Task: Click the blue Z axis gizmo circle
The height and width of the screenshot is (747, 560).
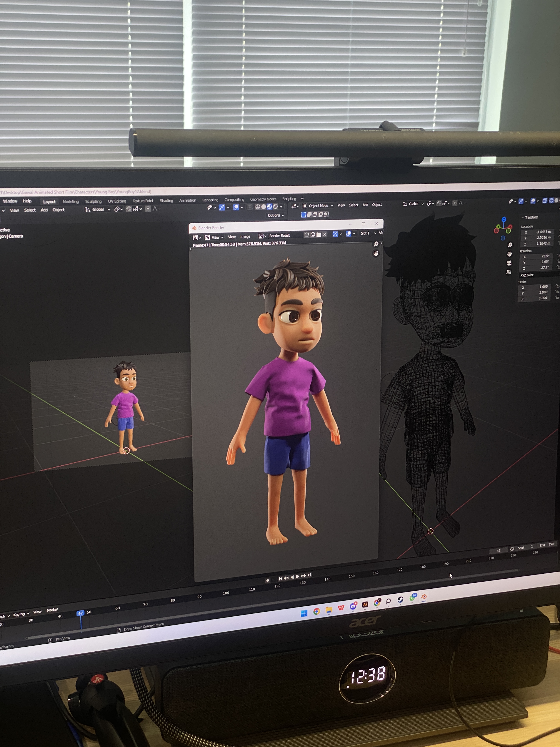Action: click(x=504, y=219)
